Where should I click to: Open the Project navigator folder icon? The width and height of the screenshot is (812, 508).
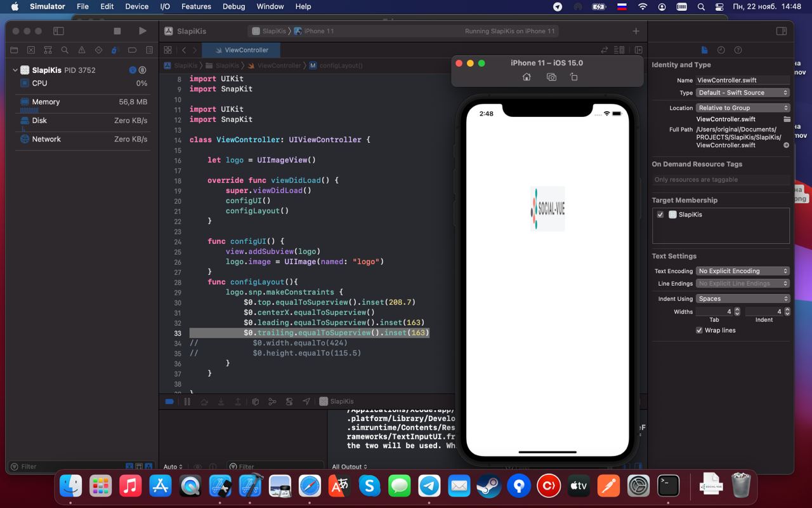(x=14, y=50)
